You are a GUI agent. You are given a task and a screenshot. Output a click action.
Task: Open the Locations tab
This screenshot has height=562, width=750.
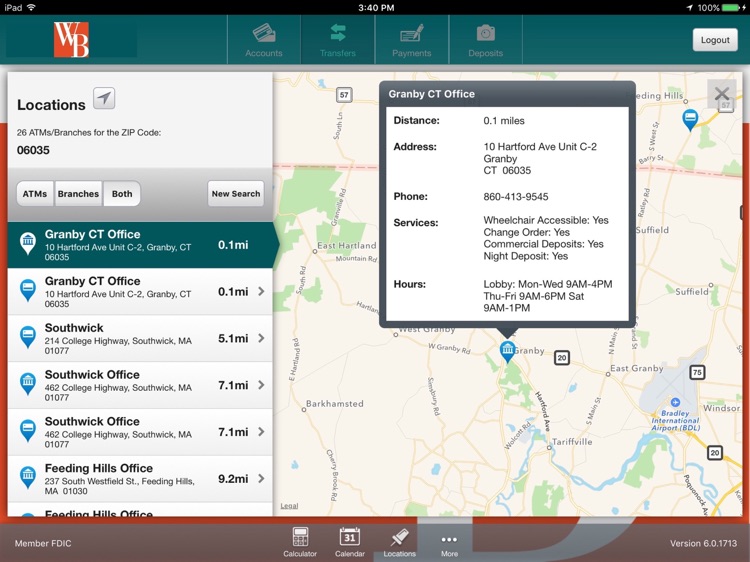pyautogui.click(x=399, y=542)
